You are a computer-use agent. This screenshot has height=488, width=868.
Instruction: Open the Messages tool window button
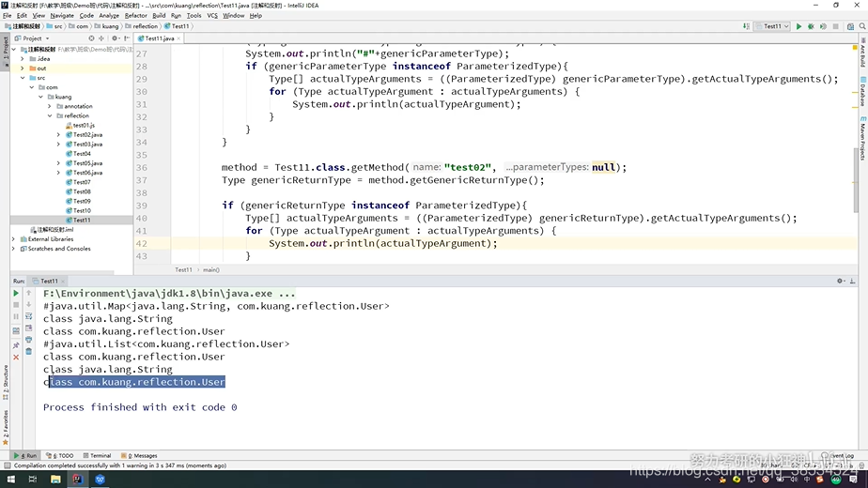pos(139,456)
